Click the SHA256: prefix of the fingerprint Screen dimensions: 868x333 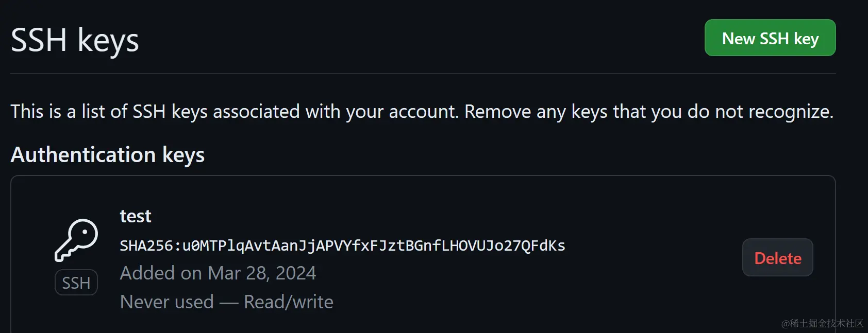click(149, 246)
